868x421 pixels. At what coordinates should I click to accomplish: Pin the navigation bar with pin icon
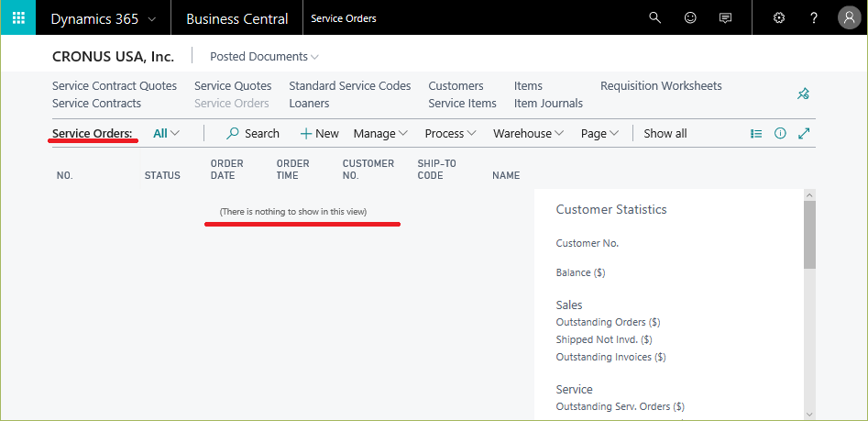point(803,94)
